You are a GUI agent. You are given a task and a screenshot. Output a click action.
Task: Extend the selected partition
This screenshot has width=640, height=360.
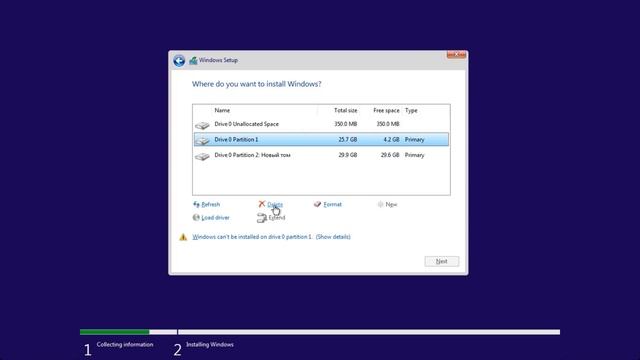[277, 218]
